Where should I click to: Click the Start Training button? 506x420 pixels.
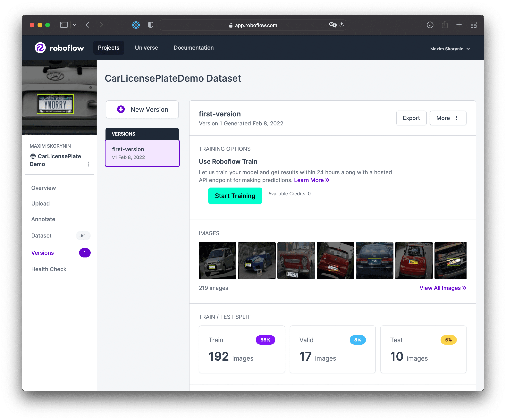235,196
